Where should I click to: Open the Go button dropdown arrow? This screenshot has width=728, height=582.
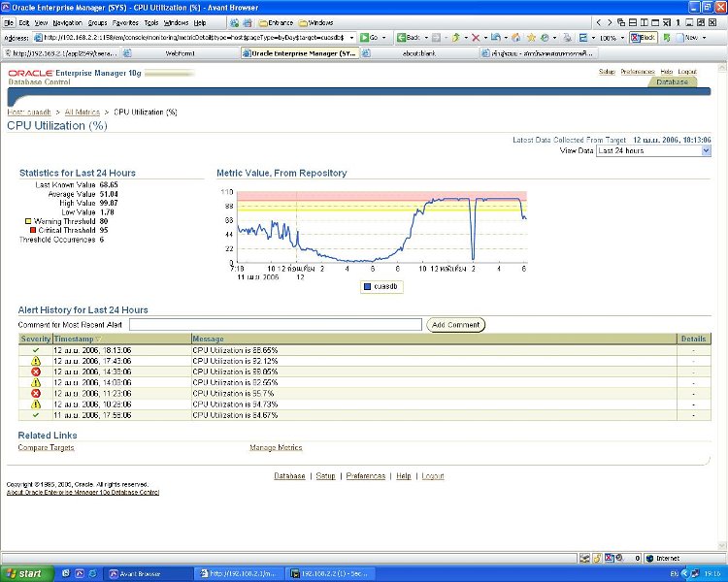pos(384,38)
